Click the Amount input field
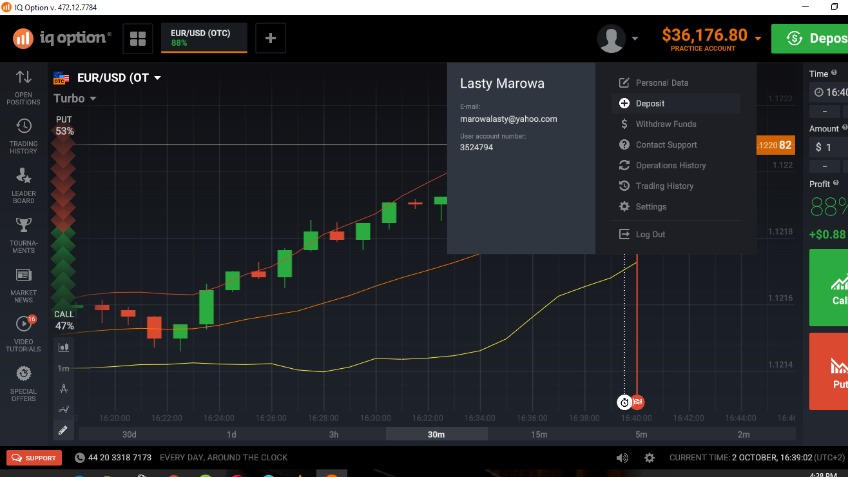Image resolution: width=848 pixels, height=477 pixels. 828,147
